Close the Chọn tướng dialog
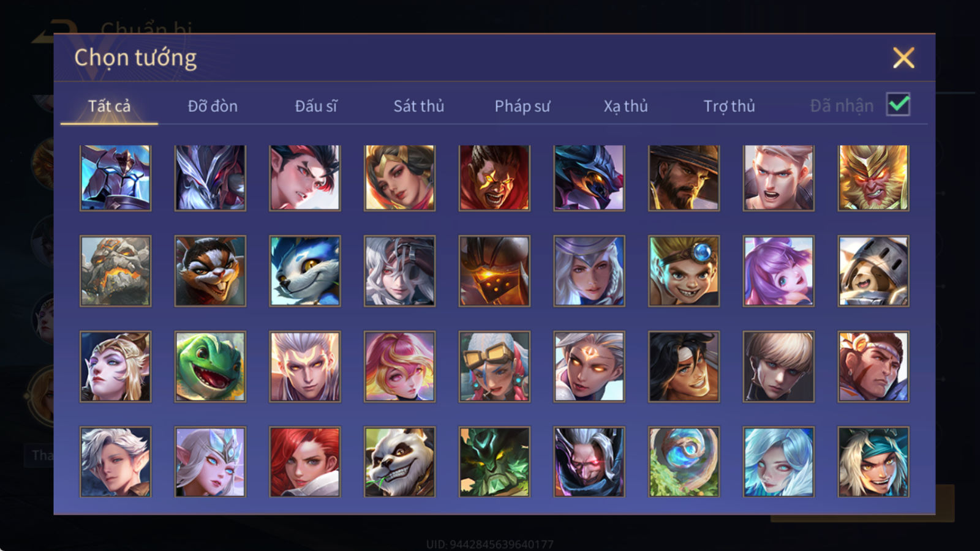This screenshot has width=980, height=551. click(x=903, y=58)
